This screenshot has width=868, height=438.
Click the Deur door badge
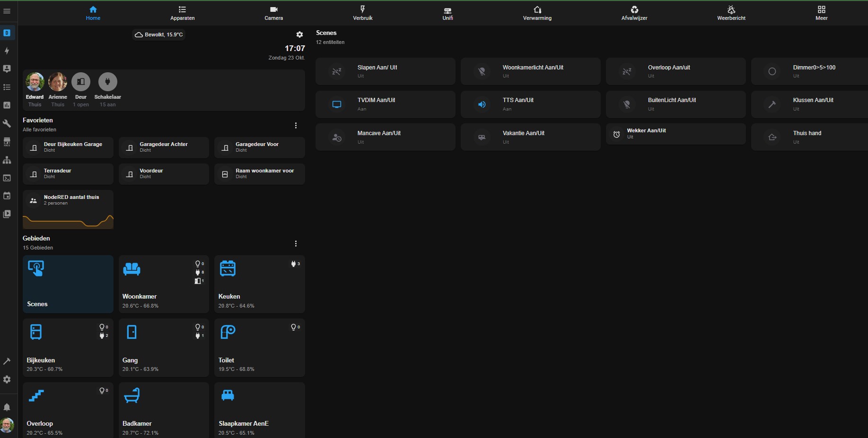pos(81,82)
